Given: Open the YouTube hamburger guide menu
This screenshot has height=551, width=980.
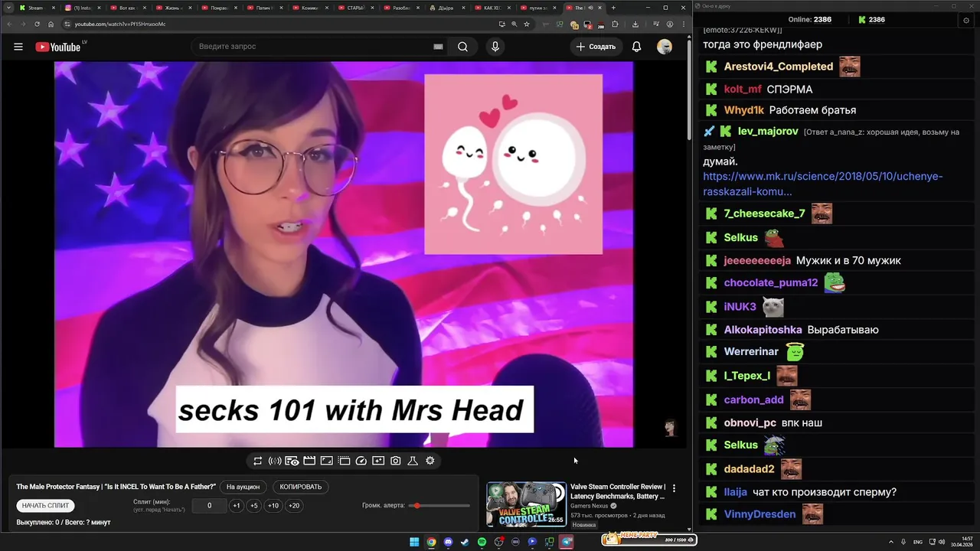Looking at the screenshot, I should pos(18,47).
